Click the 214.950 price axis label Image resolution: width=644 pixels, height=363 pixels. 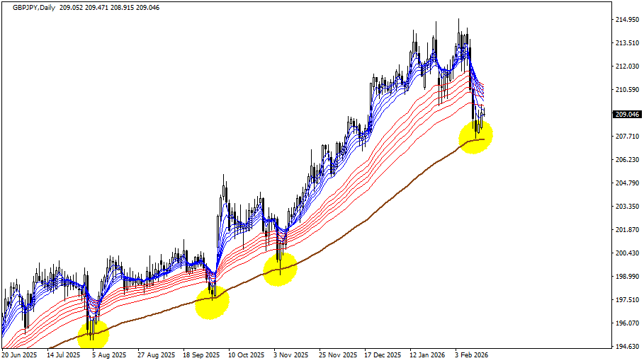point(626,20)
